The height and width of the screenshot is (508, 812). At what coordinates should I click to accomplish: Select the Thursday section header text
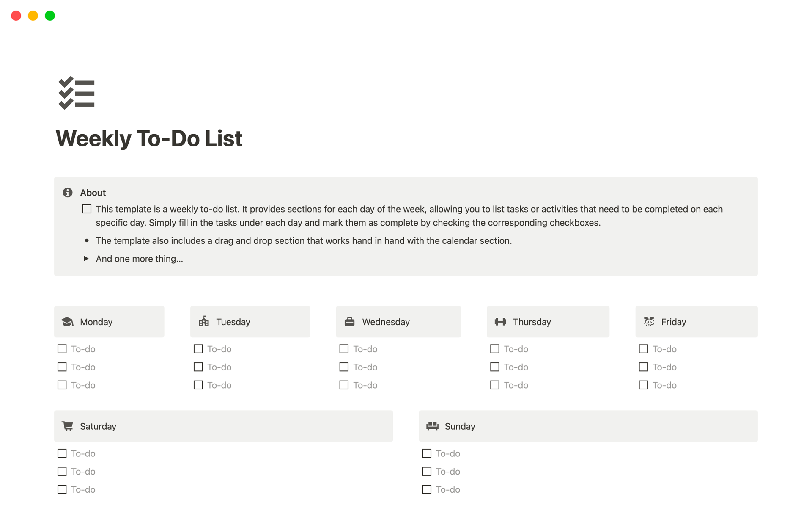tap(532, 322)
